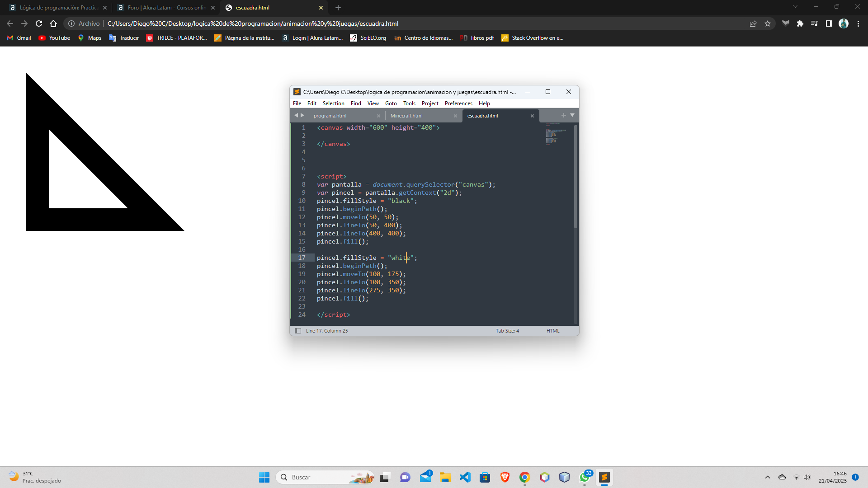Viewport: 868px width, 488px height.
Task: Open the Chrome profile avatar
Action: pos(844,23)
